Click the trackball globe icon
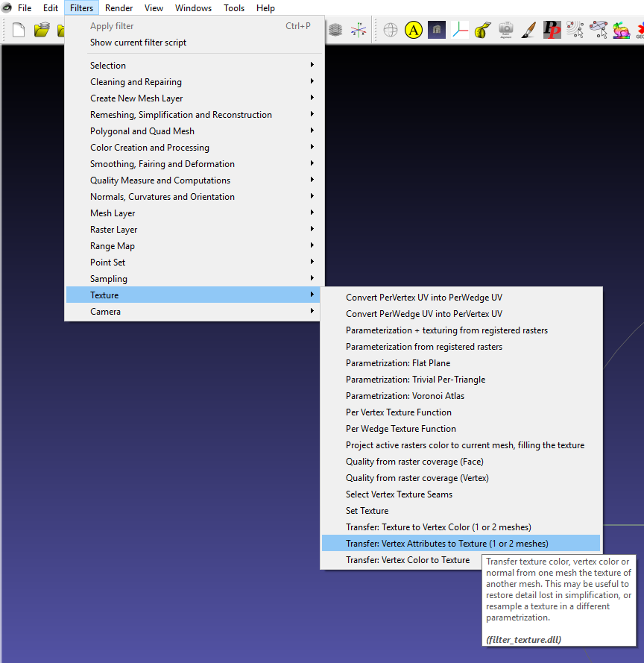Screen dimensions: 644x663 point(391,30)
